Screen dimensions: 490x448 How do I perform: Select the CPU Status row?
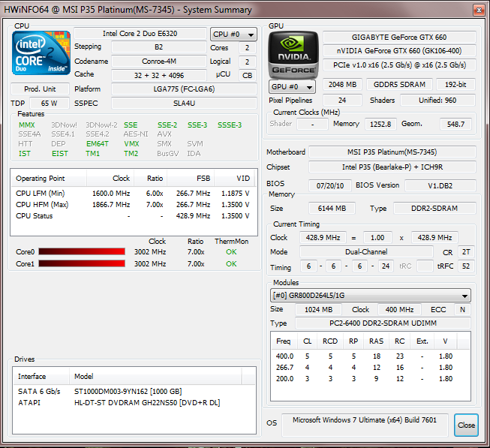[133, 216]
